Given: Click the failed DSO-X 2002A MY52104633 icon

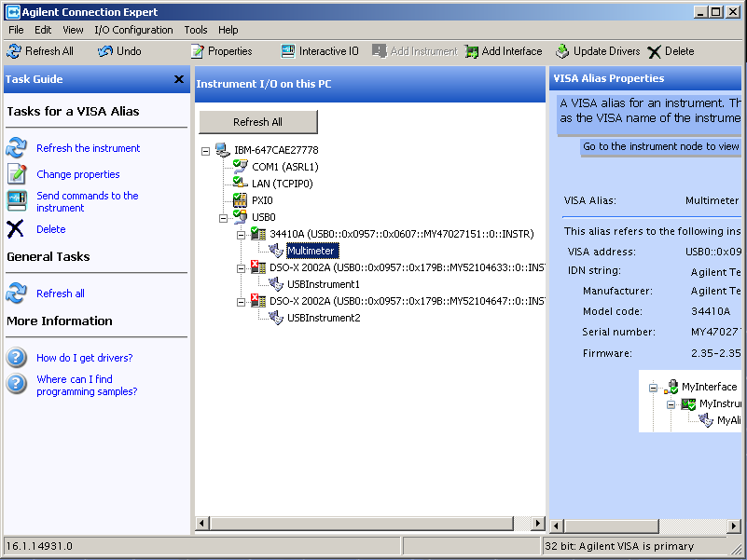Looking at the screenshot, I should (258, 267).
